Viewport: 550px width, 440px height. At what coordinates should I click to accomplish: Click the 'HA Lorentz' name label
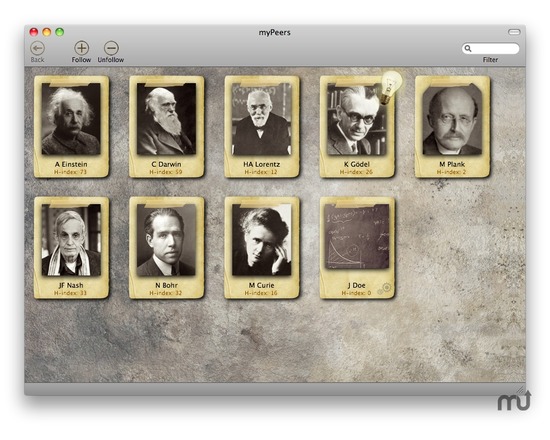[x=262, y=164]
